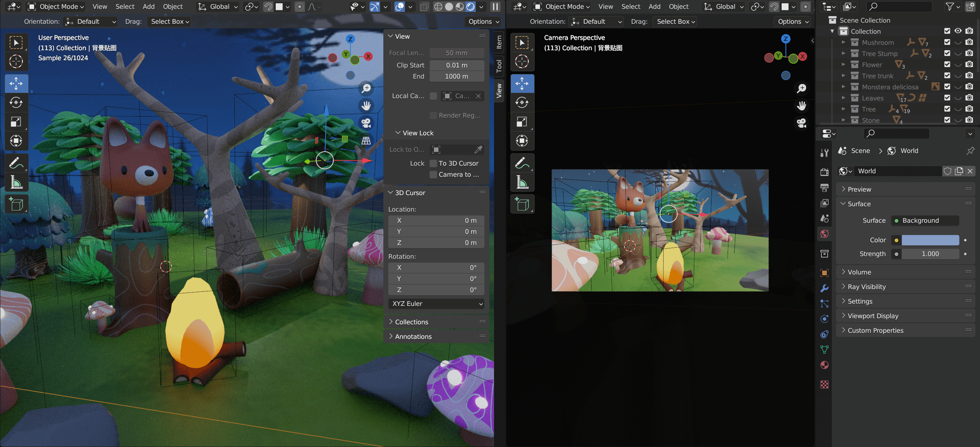Image resolution: width=980 pixels, height=447 pixels.
Task: Click the pause render preview button
Action: (x=495, y=7)
